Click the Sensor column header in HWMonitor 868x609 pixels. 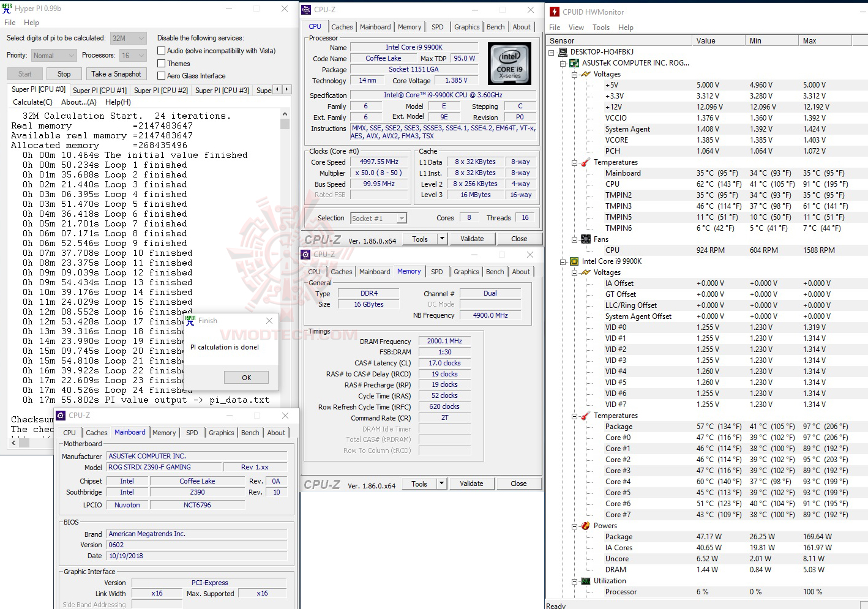619,41
